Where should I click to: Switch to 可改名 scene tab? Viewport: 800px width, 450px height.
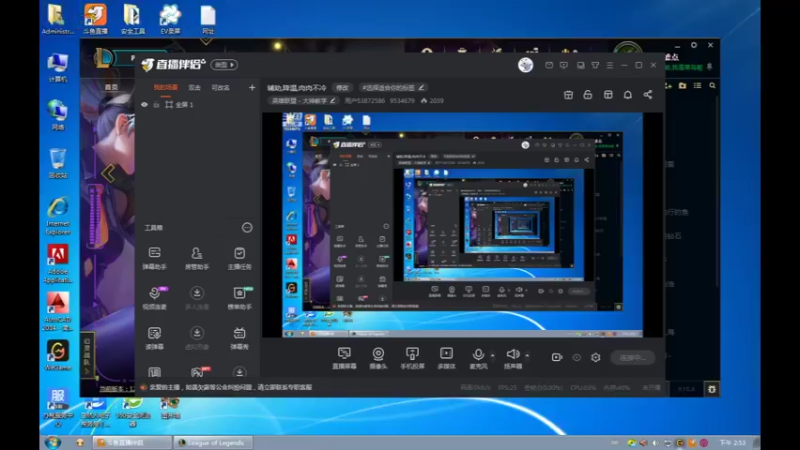tap(220, 88)
